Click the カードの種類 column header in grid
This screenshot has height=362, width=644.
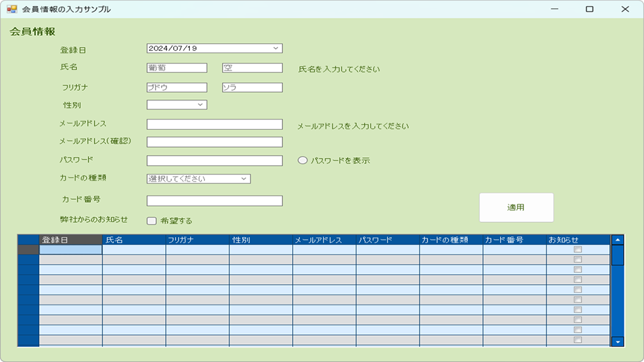pos(451,240)
